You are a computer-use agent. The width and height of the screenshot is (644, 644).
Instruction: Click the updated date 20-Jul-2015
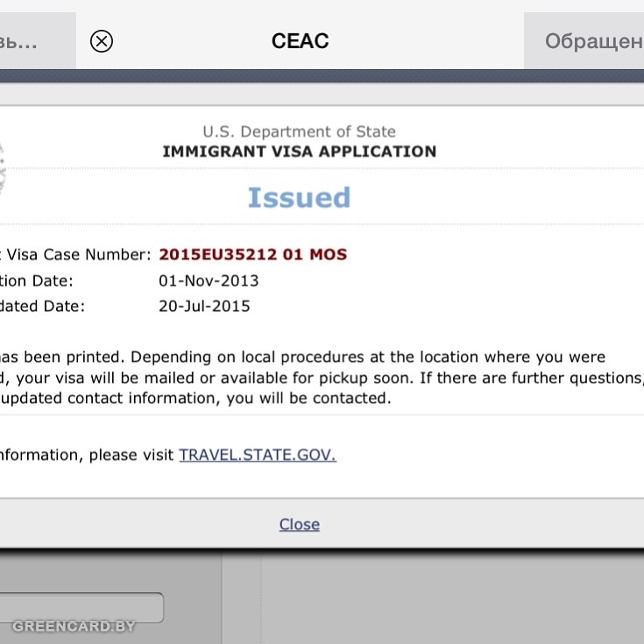(204, 307)
